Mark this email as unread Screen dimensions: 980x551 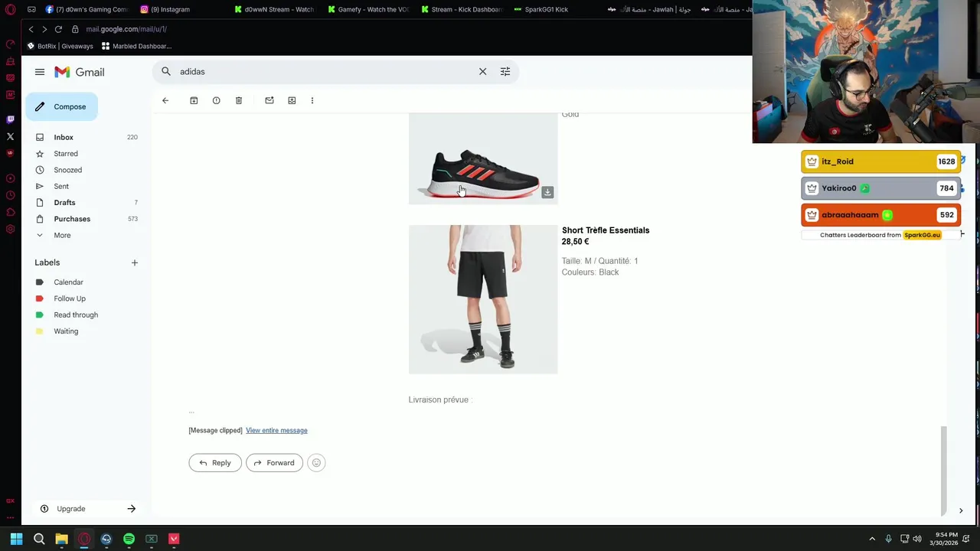tap(269, 100)
